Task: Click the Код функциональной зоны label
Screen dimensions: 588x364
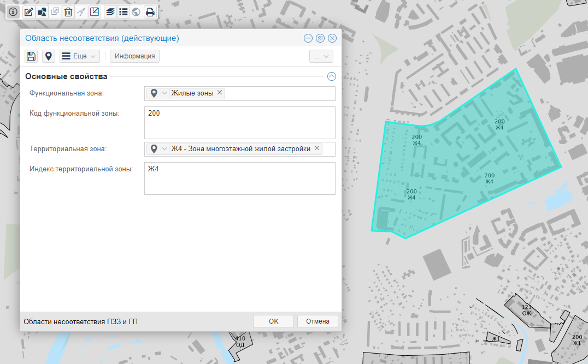Action: click(x=75, y=114)
